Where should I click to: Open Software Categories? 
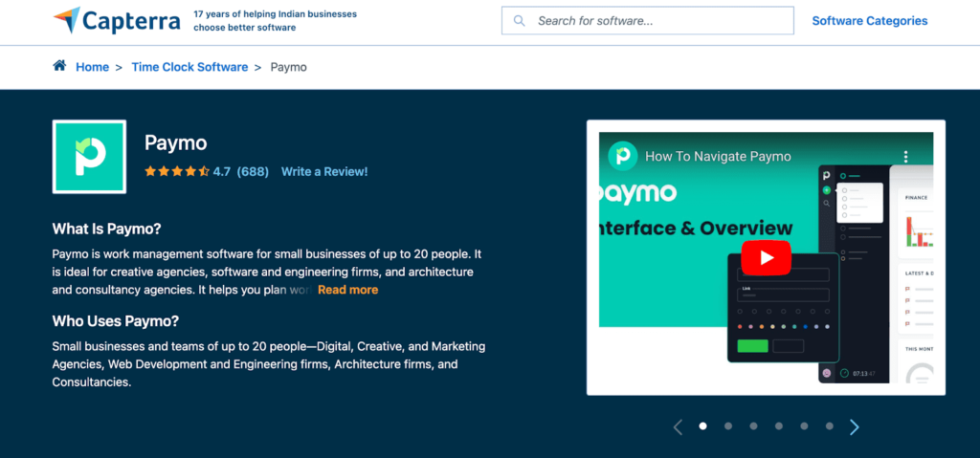pos(869,21)
